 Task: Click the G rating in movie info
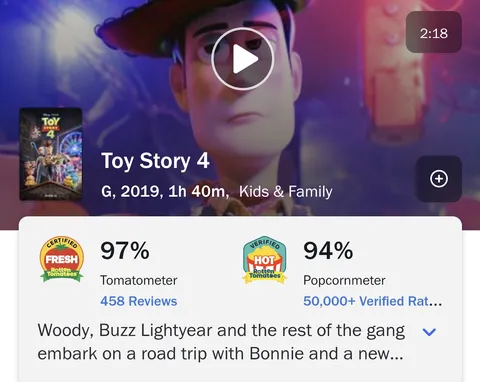(x=108, y=191)
